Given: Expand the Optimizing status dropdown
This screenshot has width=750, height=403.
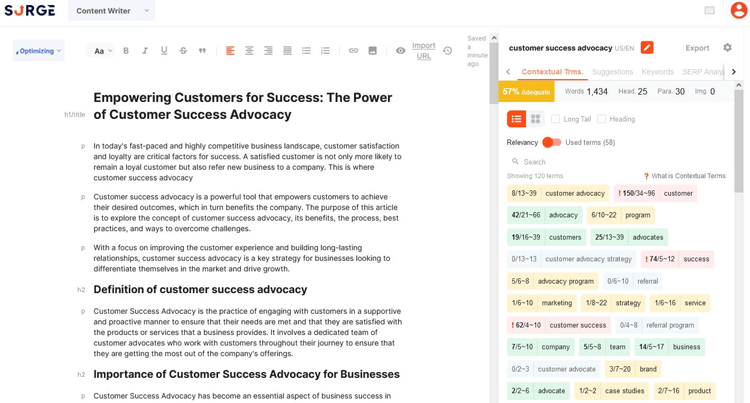Looking at the screenshot, I should point(38,51).
